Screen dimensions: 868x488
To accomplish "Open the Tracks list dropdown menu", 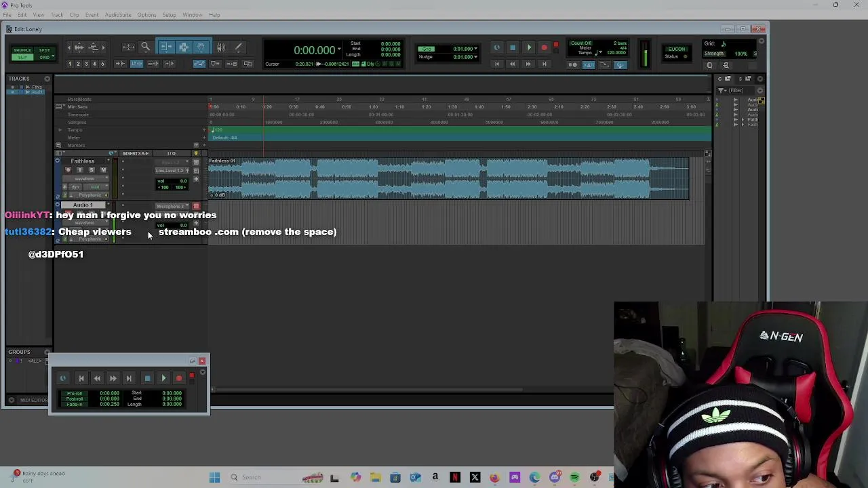I will pyautogui.click(x=47, y=79).
